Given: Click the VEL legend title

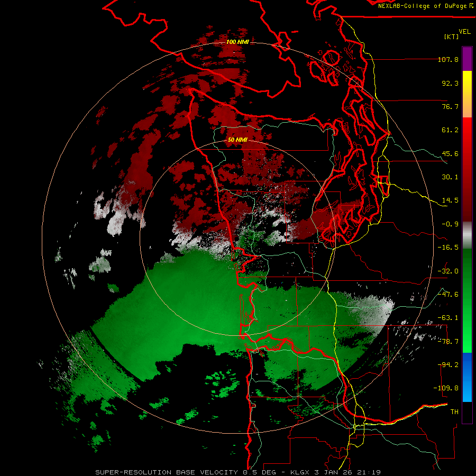Looking at the screenshot, I should (464, 32).
